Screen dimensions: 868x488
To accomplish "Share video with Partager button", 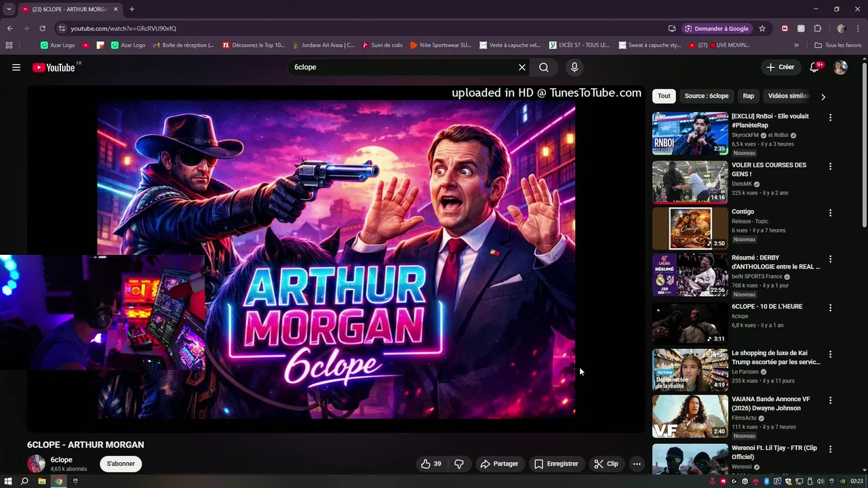I will 499,464.
